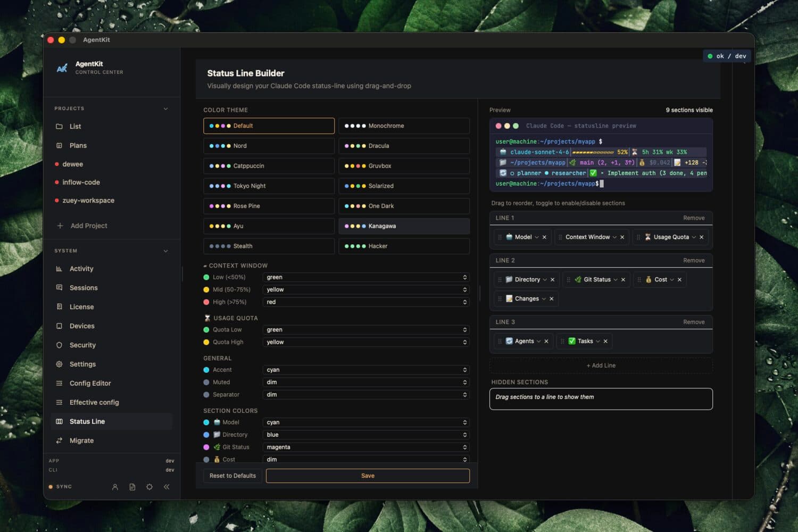This screenshot has height=532, width=798.
Task: Click the grip handle on Model chip
Action: [500, 237]
